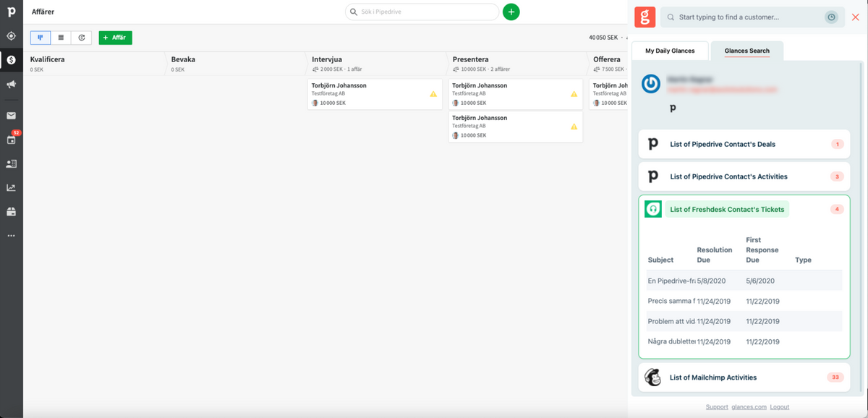The image size is (868, 418).
Task: Expand List of Pipedrive Contact's Deals
Action: tap(744, 144)
